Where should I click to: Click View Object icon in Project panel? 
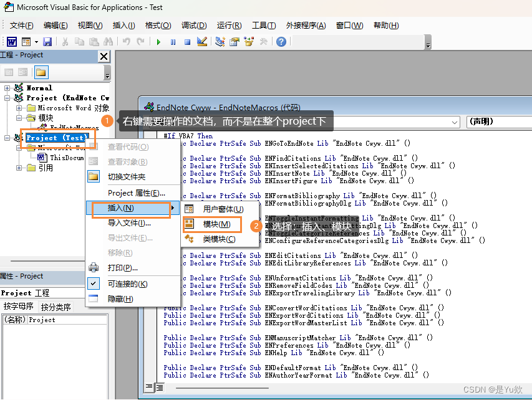(x=22, y=72)
